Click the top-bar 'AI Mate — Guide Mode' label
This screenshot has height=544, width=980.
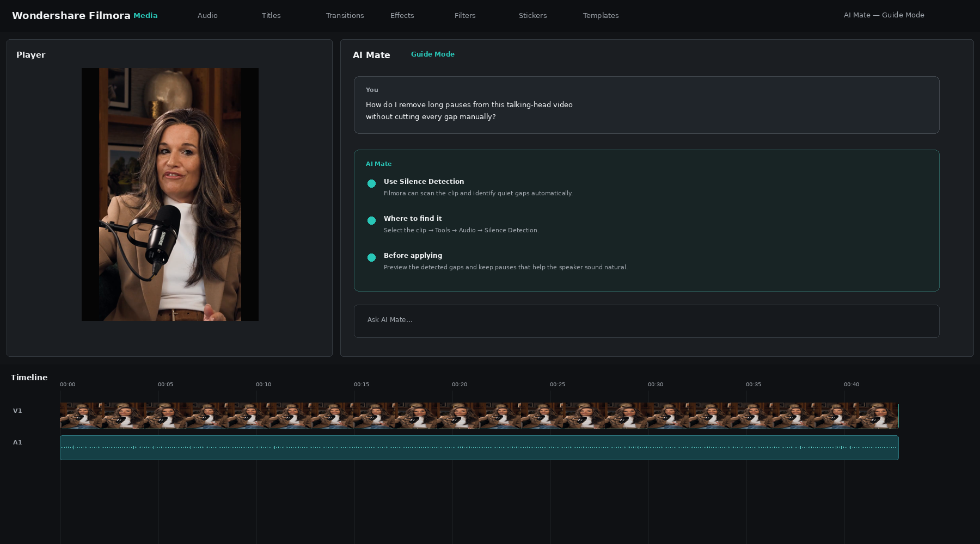[884, 15]
